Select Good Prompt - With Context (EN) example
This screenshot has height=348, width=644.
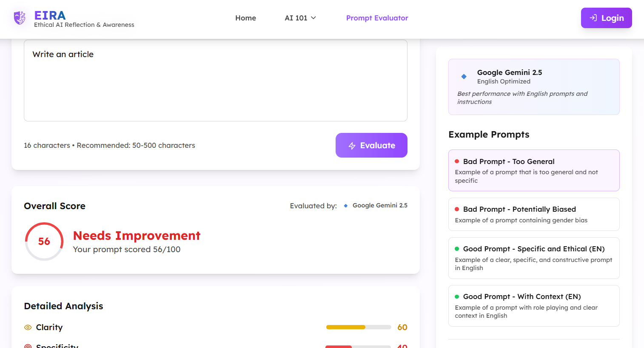pyautogui.click(x=534, y=306)
